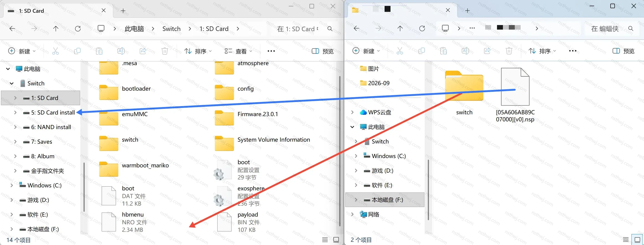
Task: Switch to thumbnail view icon in right status bar
Action: 637,240
